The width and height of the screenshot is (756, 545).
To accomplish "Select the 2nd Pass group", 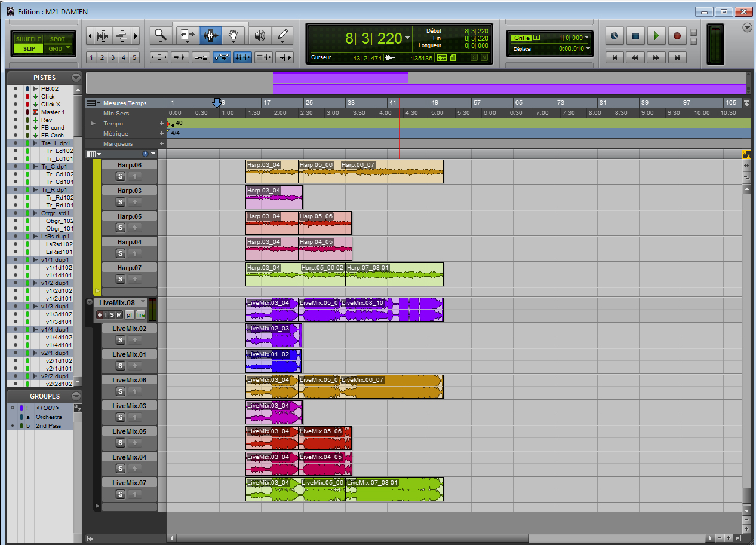I will (49, 425).
